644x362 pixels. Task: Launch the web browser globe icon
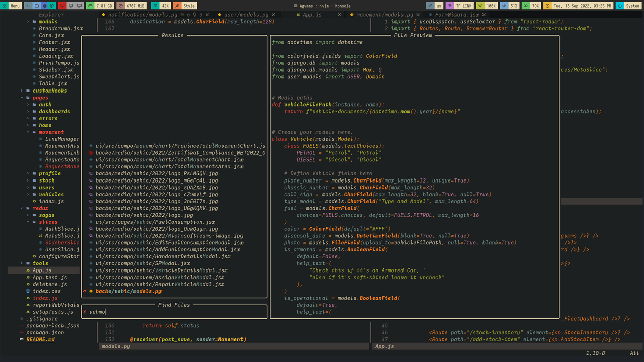tap(44, 6)
